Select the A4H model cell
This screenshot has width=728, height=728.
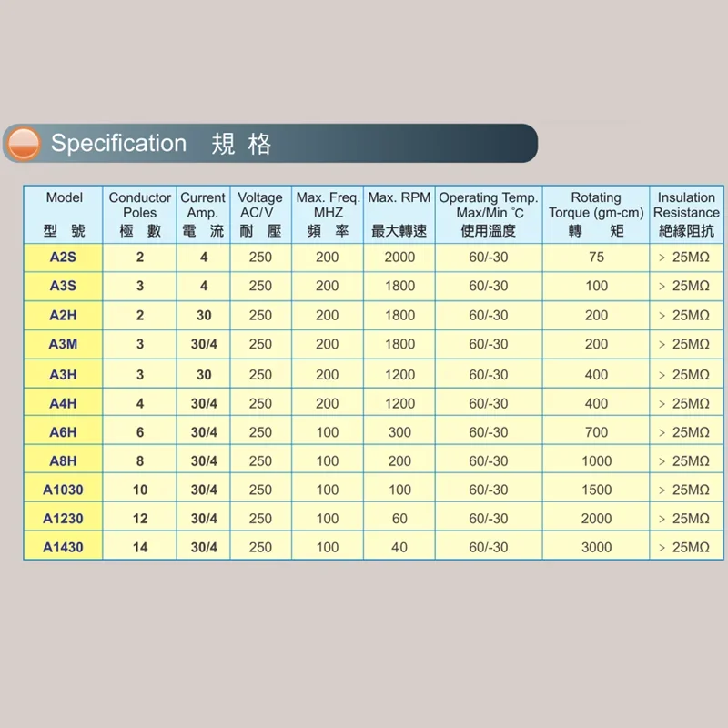(63, 403)
